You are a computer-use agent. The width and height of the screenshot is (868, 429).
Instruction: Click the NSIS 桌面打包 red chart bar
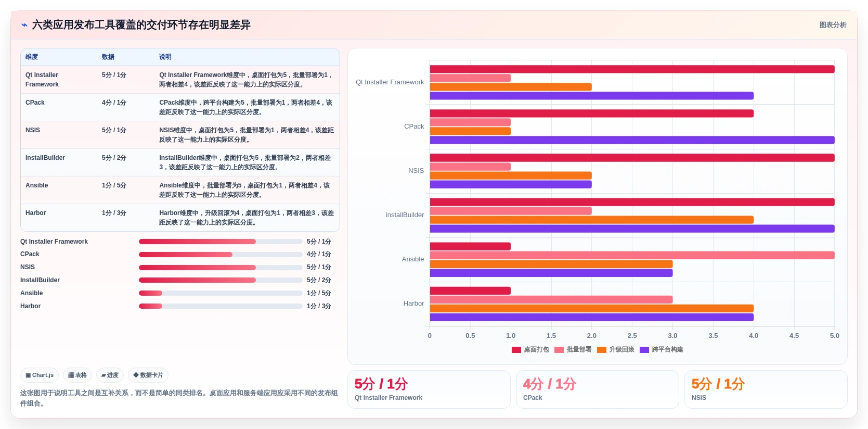coord(632,158)
